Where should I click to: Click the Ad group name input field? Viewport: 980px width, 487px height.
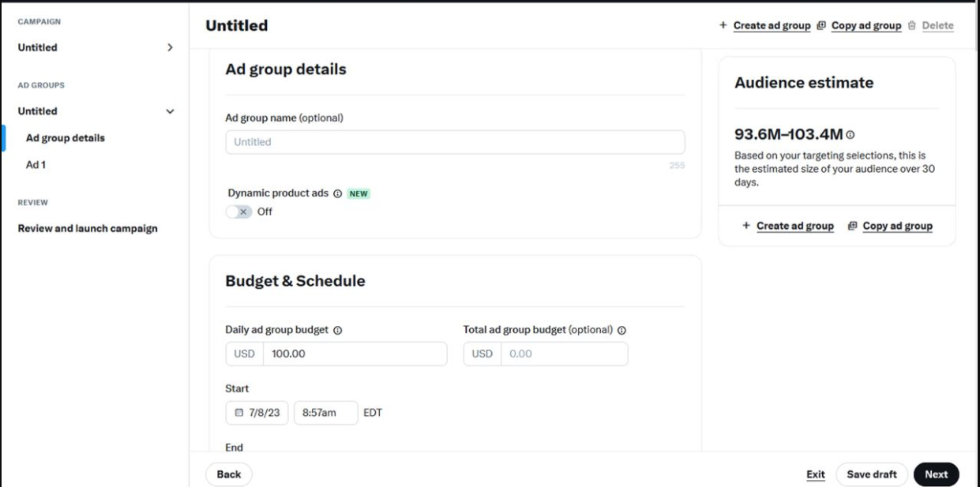tap(455, 142)
